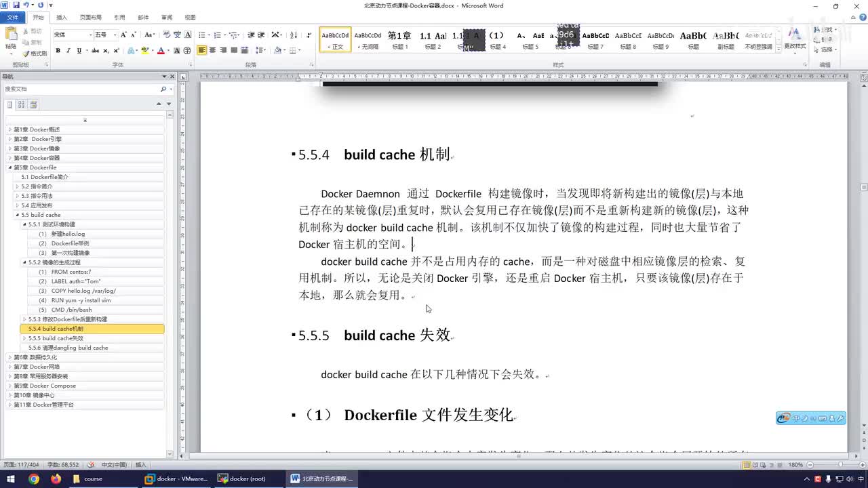Click the 更改样式 (Change Styles) button
The height and width of the screenshot is (488, 868).
pyautogui.click(x=795, y=40)
